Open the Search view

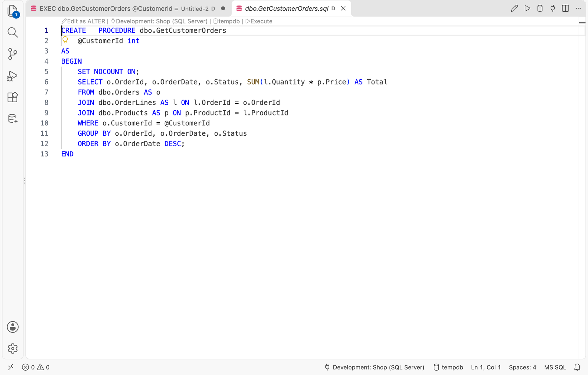click(13, 32)
